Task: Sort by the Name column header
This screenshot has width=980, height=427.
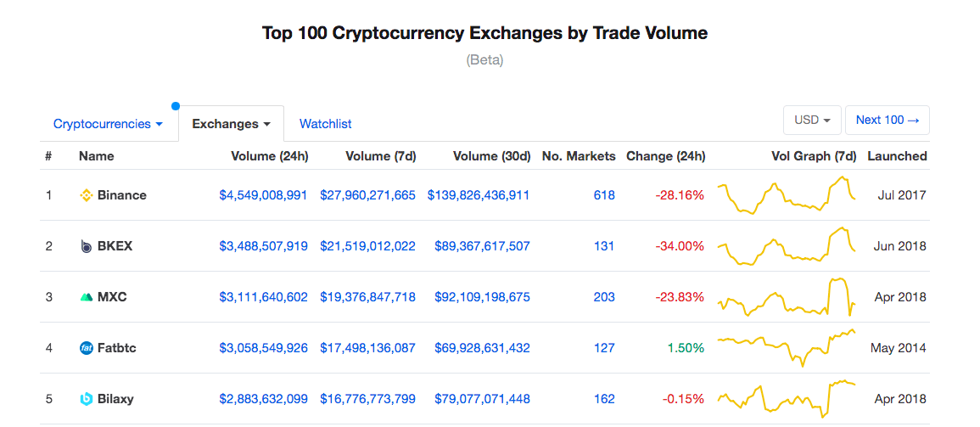Action: (96, 156)
